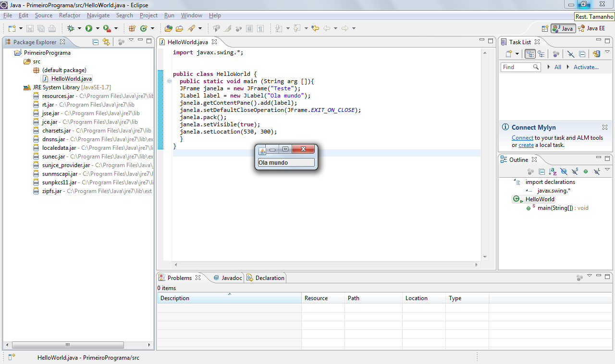The height and width of the screenshot is (364, 615).
Task: Switch to the Java EE perspective
Action: [x=592, y=28]
